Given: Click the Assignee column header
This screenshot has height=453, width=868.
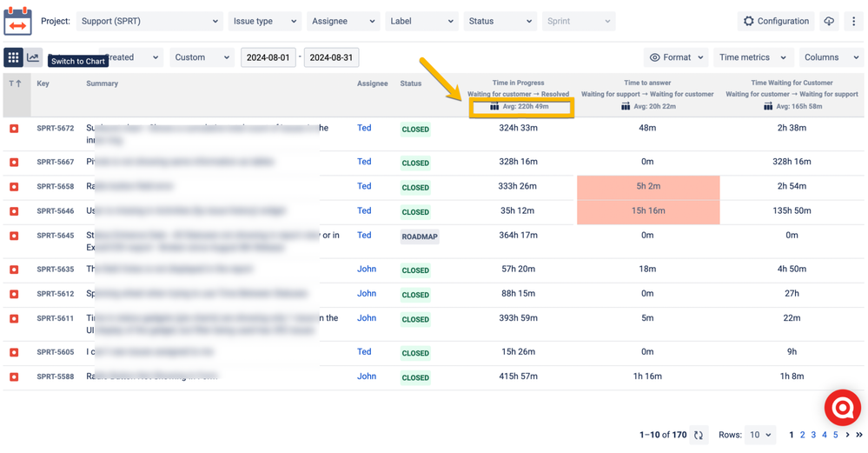Looking at the screenshot, I should pos(372,83).
